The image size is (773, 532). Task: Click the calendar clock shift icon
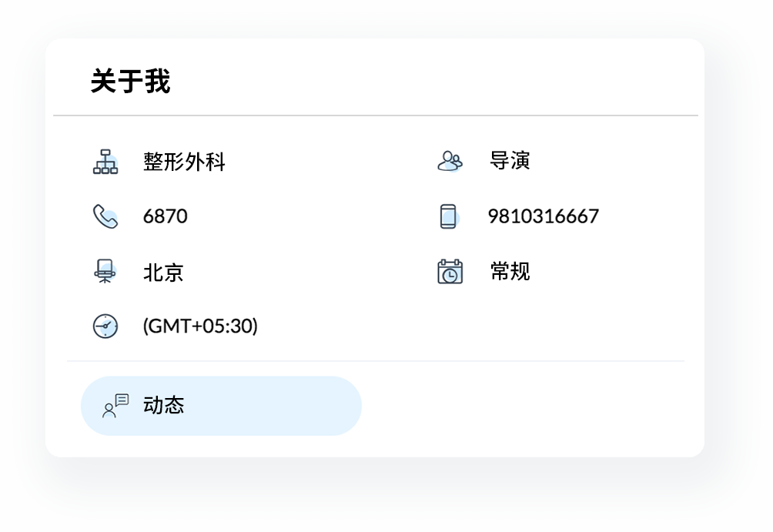tap(450, 272)
